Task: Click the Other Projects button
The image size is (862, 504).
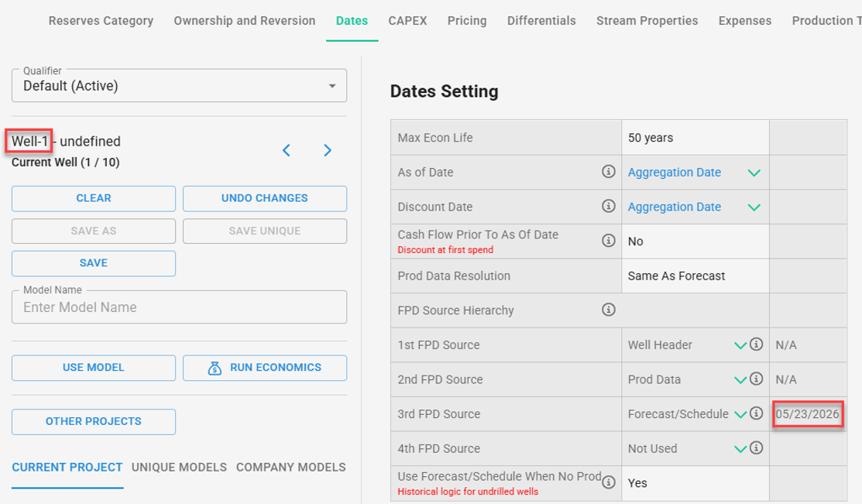Action: [94, 422]
